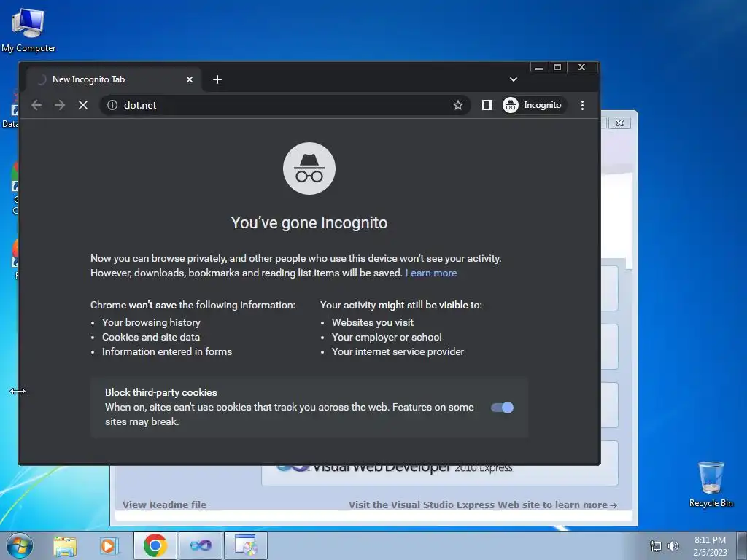The height and width of the screenshot is (560, 747).
Task: Open Windows Explorer from taskbar
Action: 65,546
